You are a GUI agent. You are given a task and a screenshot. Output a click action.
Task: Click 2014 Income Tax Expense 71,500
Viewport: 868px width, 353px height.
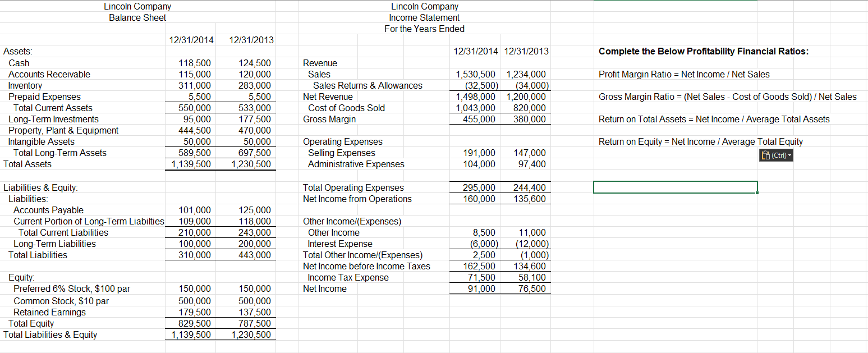482,277
